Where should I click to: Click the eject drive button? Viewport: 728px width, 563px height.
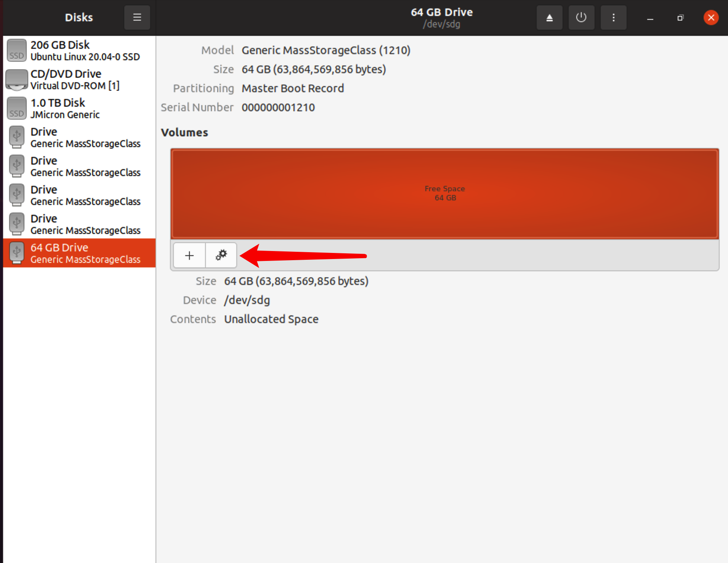coord(549,18)
